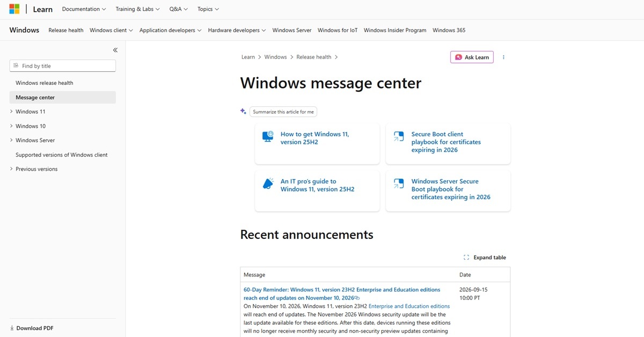Click the Recent announcements heading
Screen dimensions: 644x337
coord(306,235)
